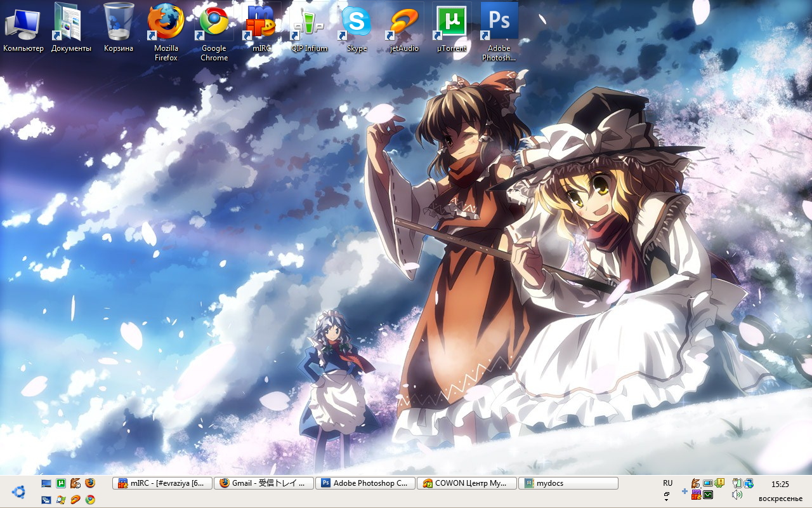Click the monitor display tray icon
812x508 pixels.
(708, 483)
